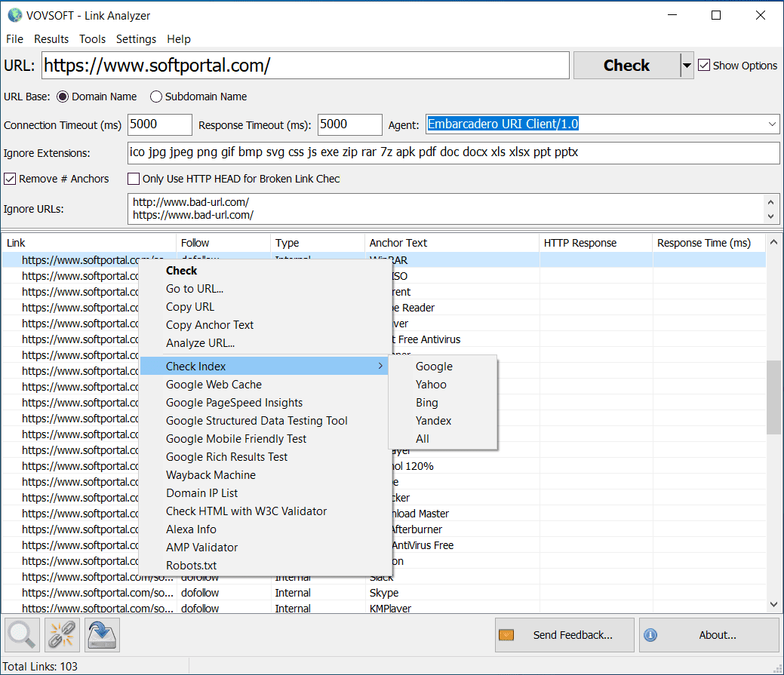784x675 pixels.
Task: Select Copy Anchor Text entry
Action: coord(264,325)
